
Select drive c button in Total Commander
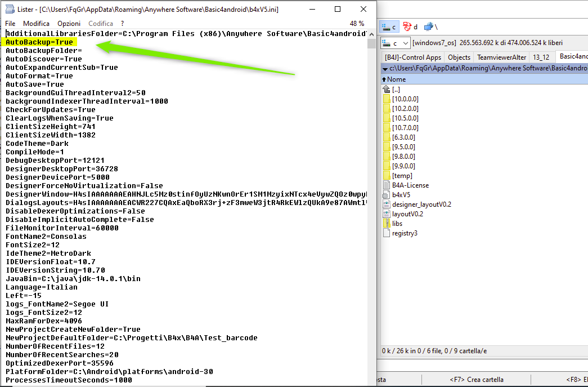pos(389,27)
